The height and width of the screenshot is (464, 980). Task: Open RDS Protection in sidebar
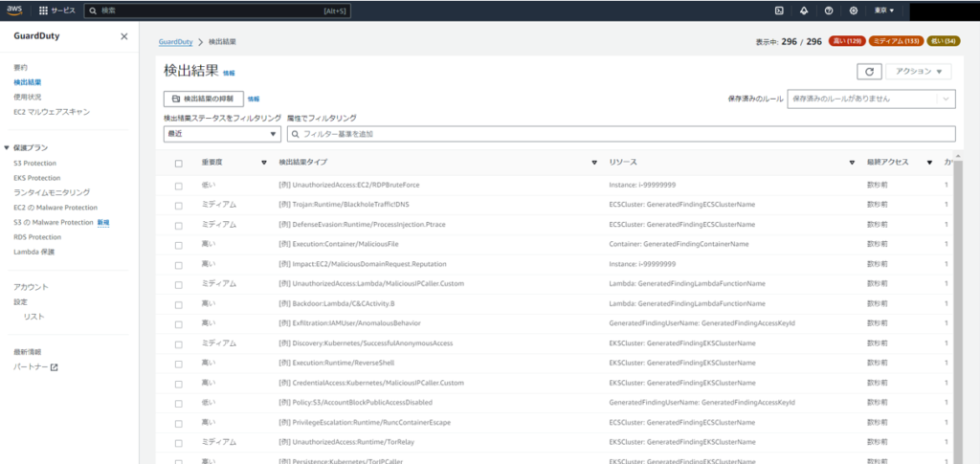(x=37, y=237)
